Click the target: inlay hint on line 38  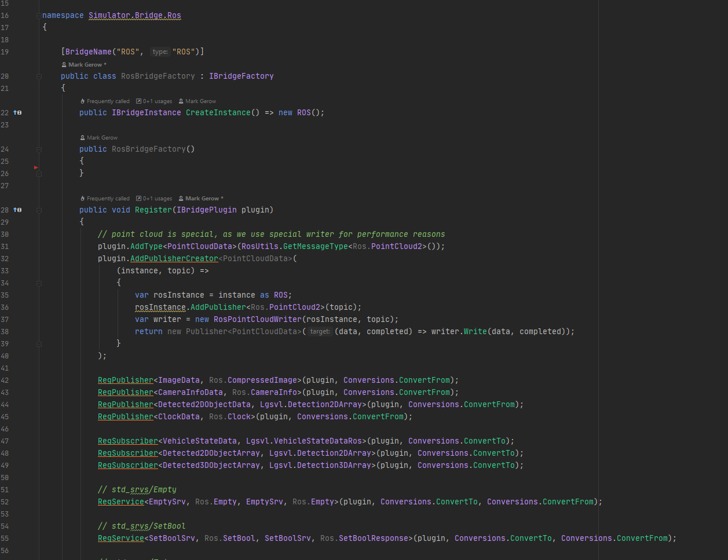pos(320,331)
